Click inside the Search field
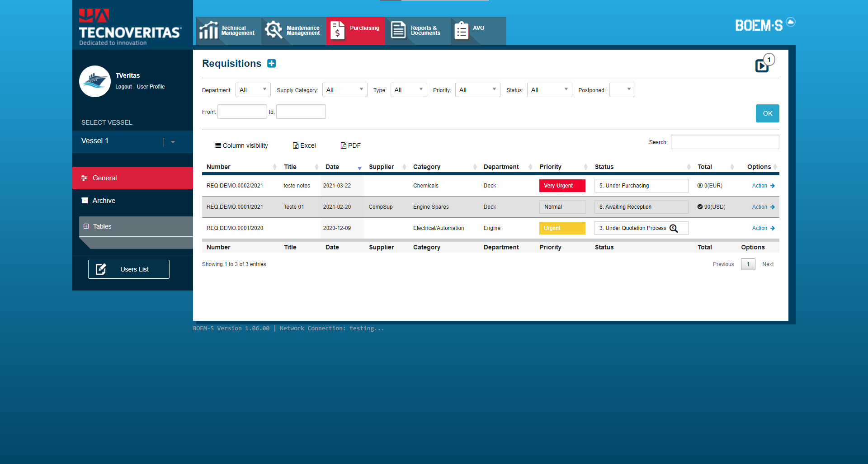Image resolution: width=868 pixels, height=464 pixels. pyautogui.click(x=724, y=141)
